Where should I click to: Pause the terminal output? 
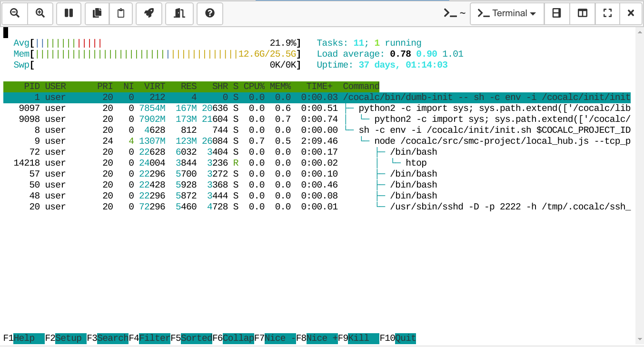(x=69, y=13)
